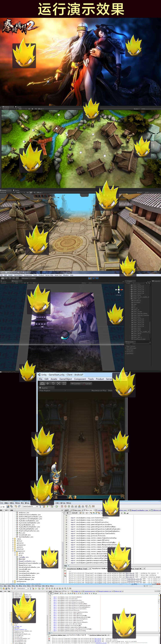Select UIManager in Unity Hierarchy panel
Viewport: 161px width, 644px height.
click(x=130, y=350)
